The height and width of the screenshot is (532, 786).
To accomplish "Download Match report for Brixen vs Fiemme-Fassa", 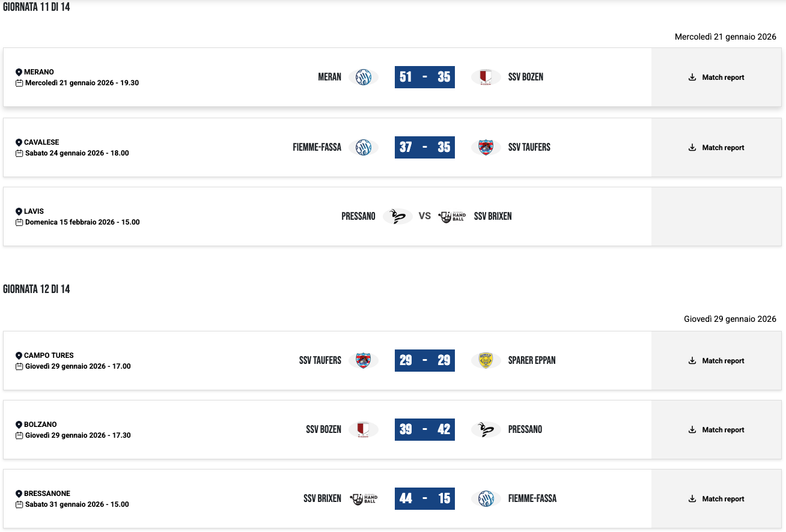I will [x=716, y=499].
